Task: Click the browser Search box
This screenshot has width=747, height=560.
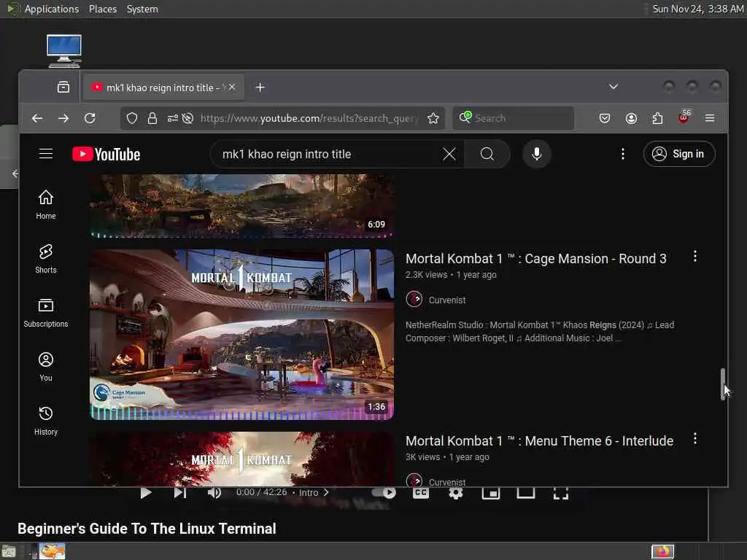Action: pyautogui.click(x=513, y=118)
